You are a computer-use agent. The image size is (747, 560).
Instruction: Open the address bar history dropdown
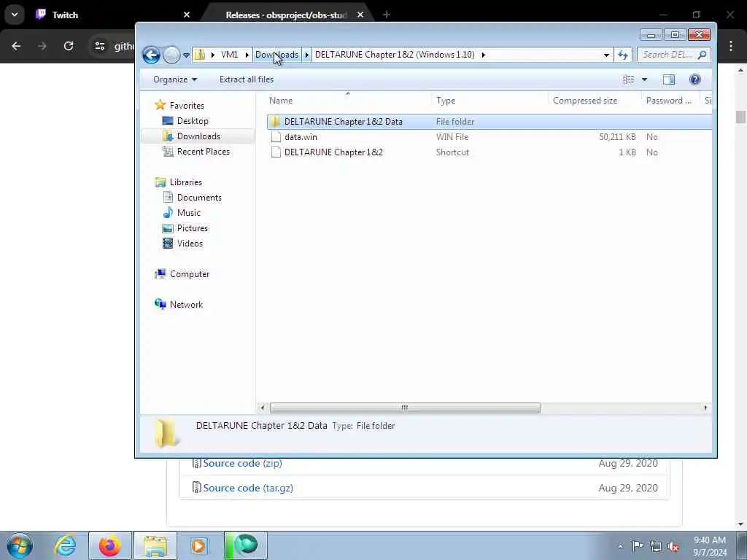tap(606, 55)
